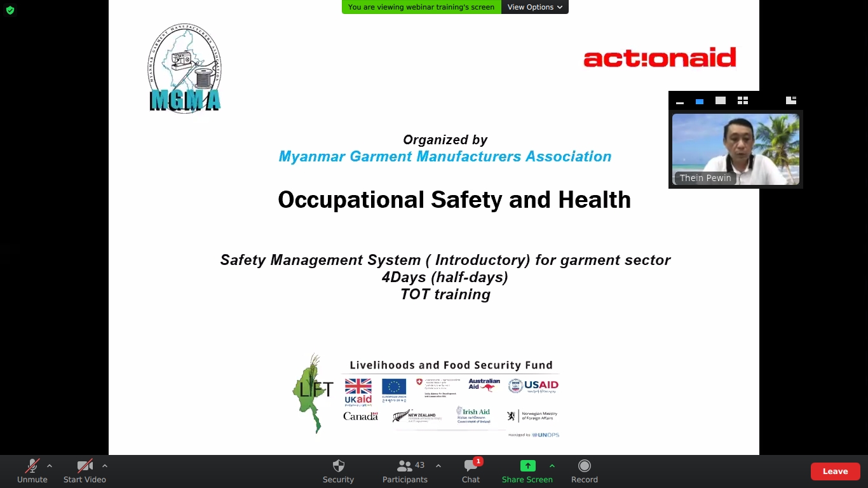868x488 pixels.
Task: Switch to grid gallery thumbnail view
Action: tap(743, 100)
